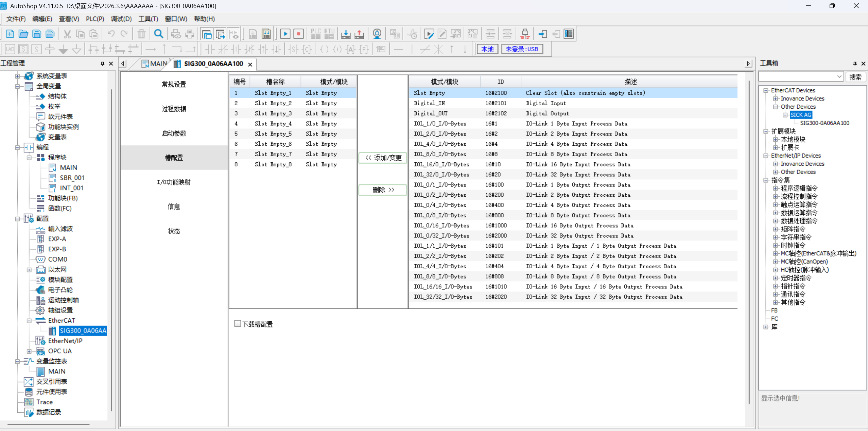The width and height of the screenshot is (868, 431).
Task: Open the PLC(P) menu
Action: coord(95,19)
